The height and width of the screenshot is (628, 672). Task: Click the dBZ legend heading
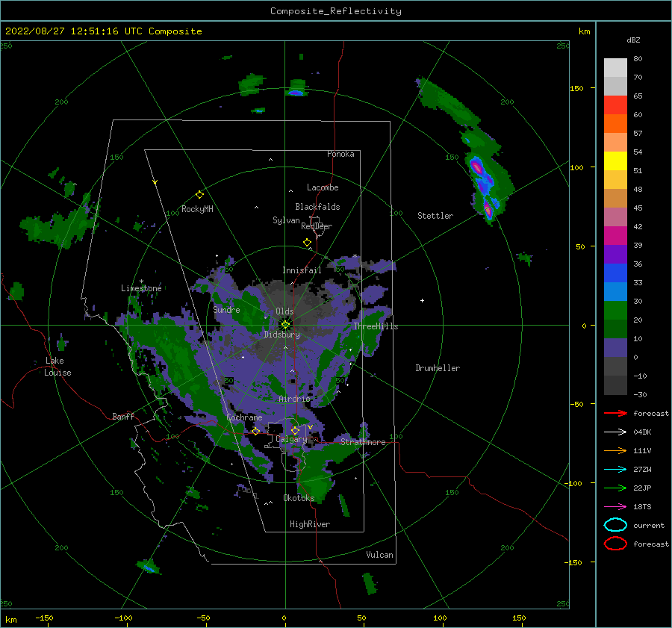point(633,40)
